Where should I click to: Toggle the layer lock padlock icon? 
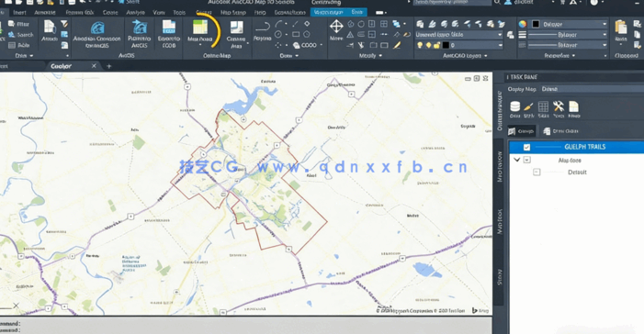point(437,45)
